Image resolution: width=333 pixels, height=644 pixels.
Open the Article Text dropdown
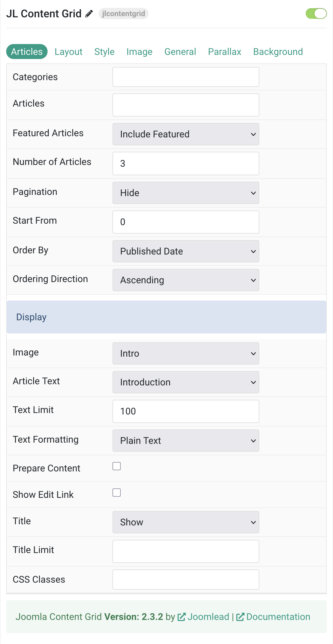point(186,382)
